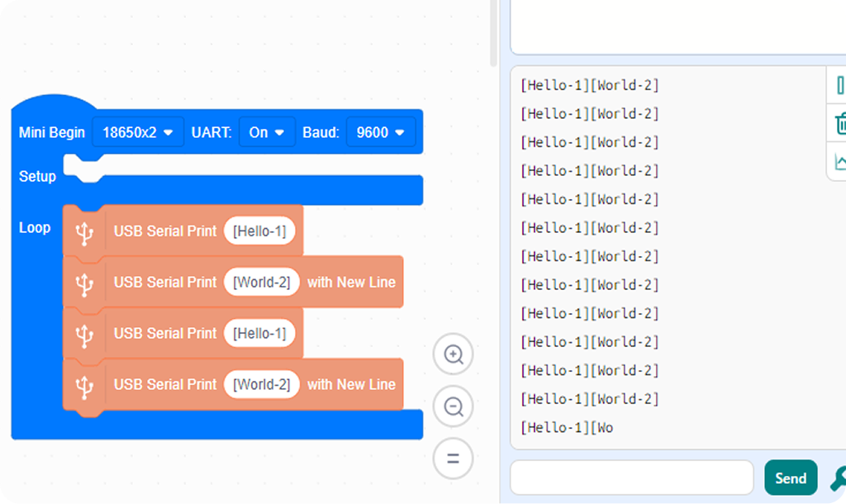Zoom out the block workspace
This screenshot has height=504, width=846.
pos(454,407)
